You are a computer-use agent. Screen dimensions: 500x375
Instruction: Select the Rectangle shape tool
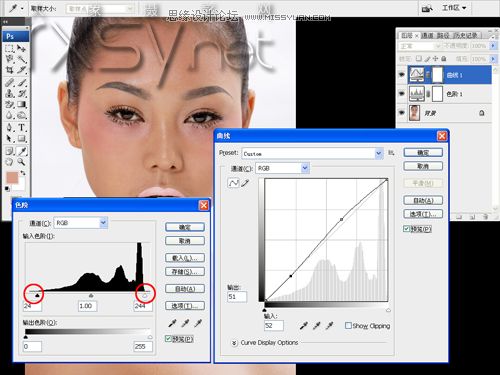(x=22, y=138)
